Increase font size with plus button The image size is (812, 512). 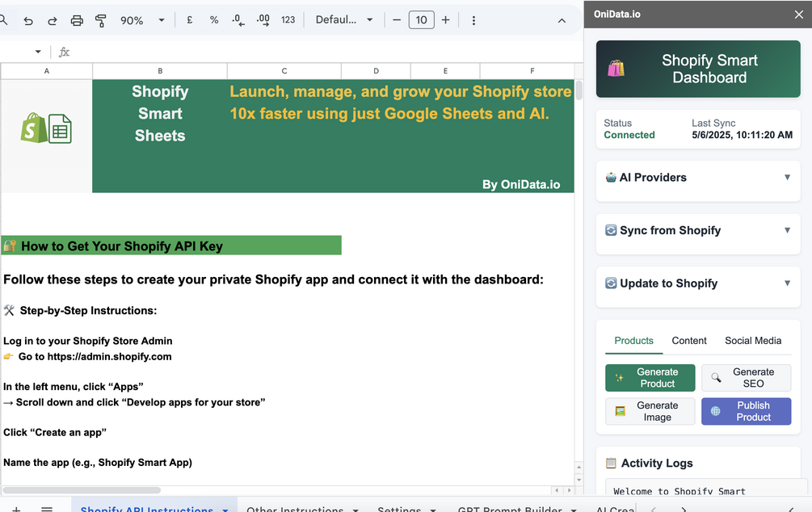446,20
